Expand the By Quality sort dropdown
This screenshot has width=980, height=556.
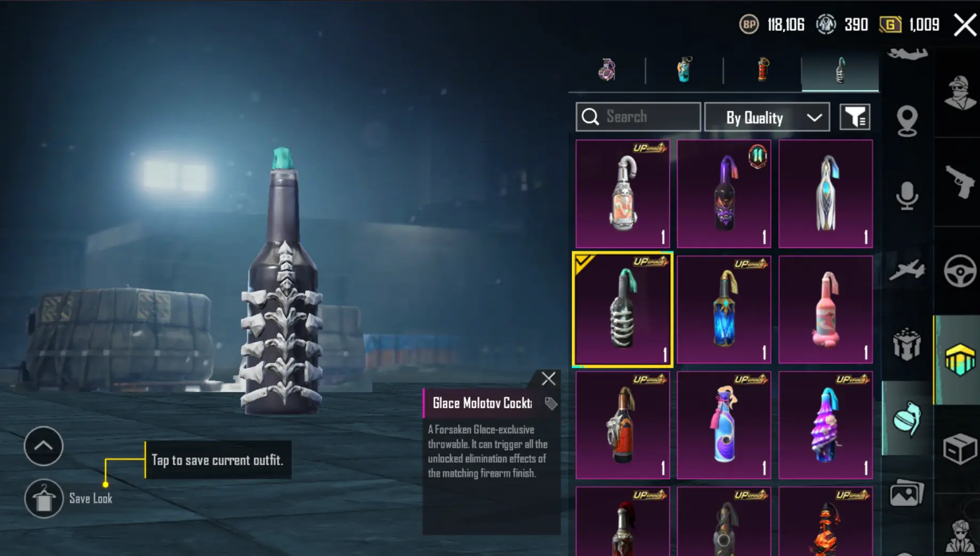pyautogui.click(x=767, y=117)
